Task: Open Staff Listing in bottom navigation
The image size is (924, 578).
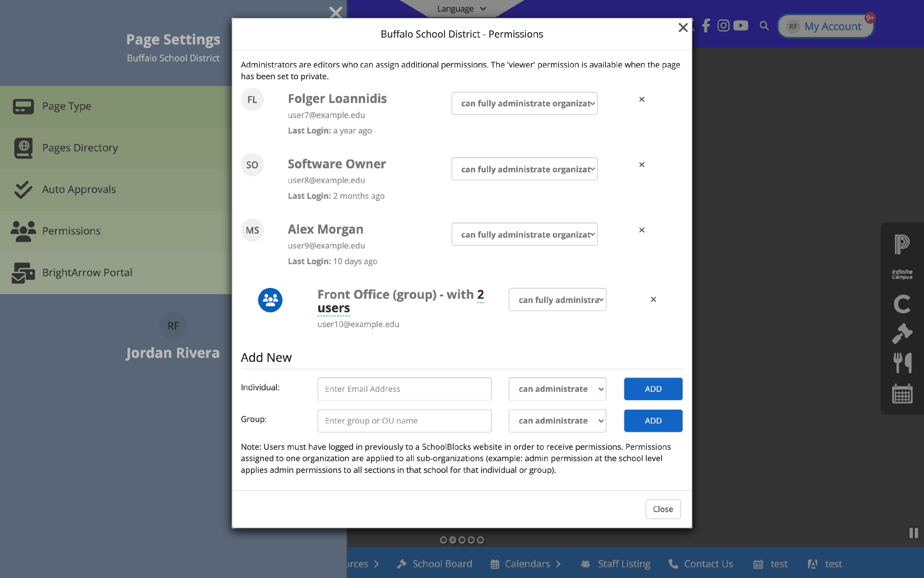Action: pyautogui.click(x=615, y=564)
